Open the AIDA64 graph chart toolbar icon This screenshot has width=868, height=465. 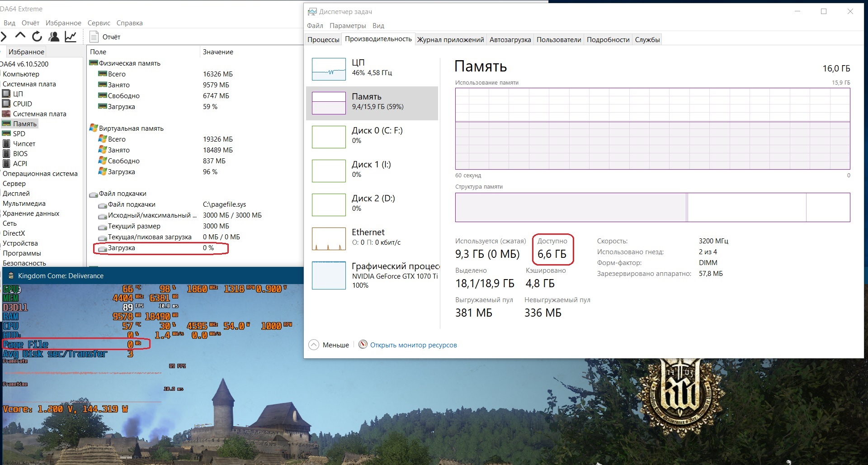[71, 36]
